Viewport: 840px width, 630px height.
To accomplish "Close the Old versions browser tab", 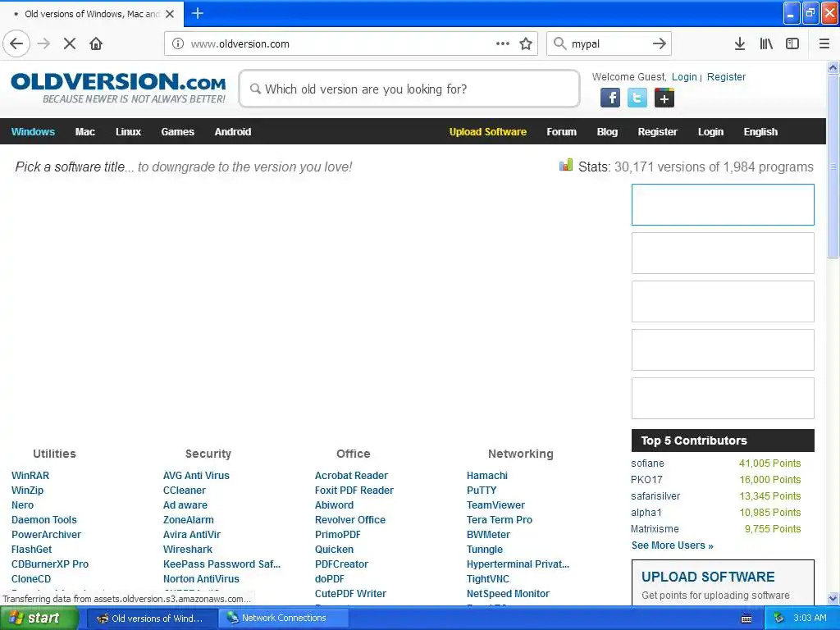I will pos(170,14).
